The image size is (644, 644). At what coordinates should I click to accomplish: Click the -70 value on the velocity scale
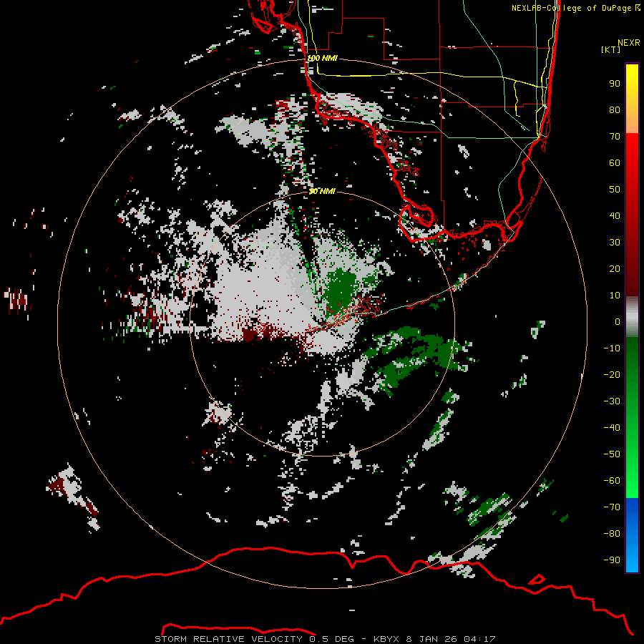click(x=612, y=507)
